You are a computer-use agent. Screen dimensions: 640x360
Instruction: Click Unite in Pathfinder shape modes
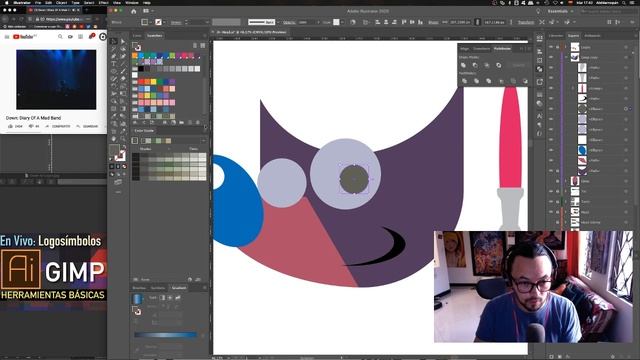tap(463, 65)
